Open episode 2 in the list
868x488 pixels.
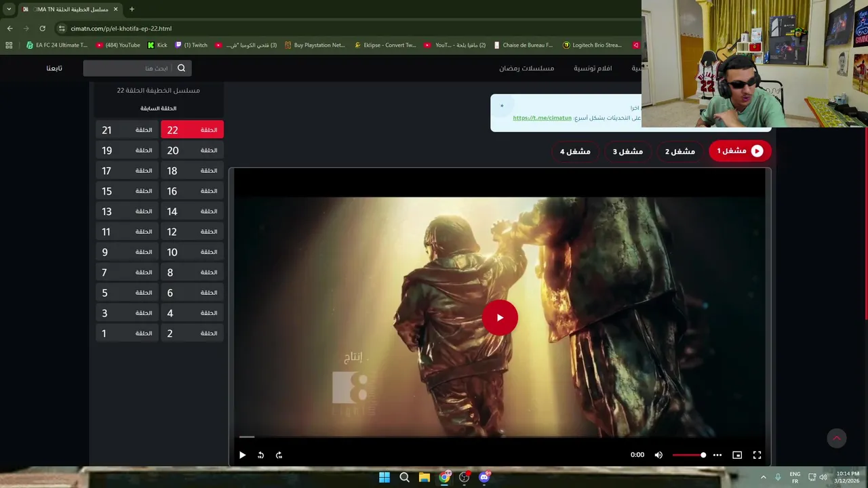(x=192, y=333)
